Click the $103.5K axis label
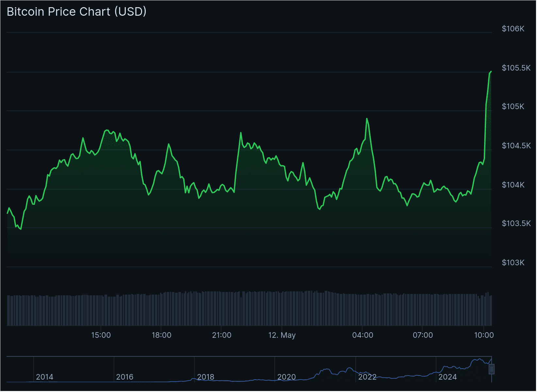This screenshot has width=537, height=392. coord(516,223)
